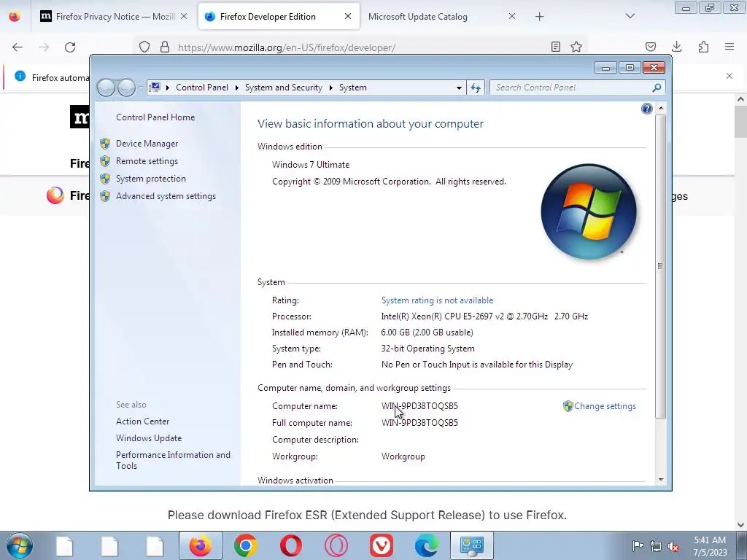Reload the Firefox page
Viewport: 747px width, 560px height.
tap(70, 47)
